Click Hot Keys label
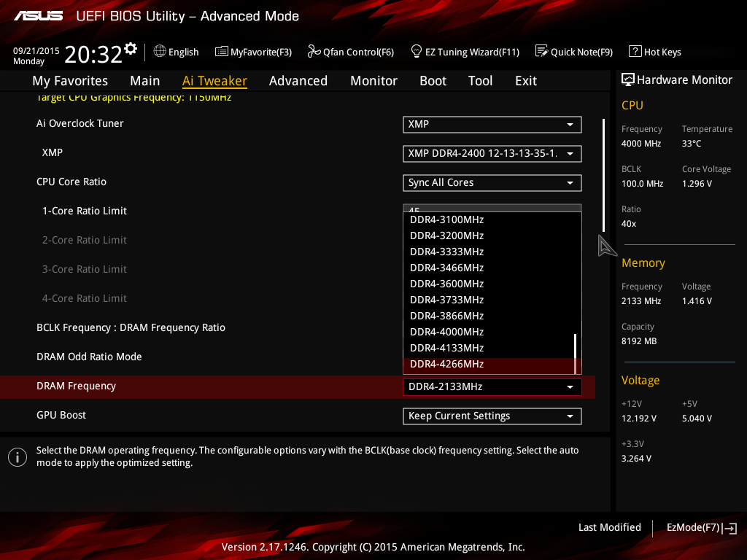 click(662, 52)
